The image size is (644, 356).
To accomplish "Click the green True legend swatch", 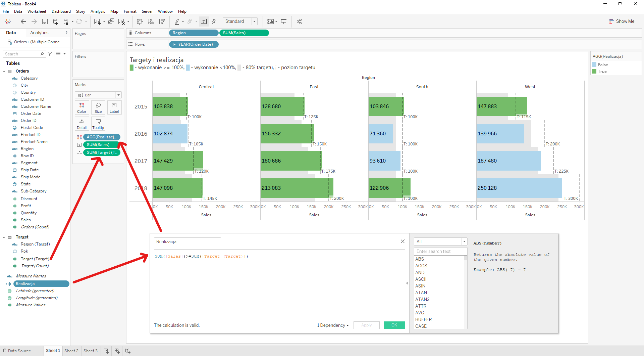I will 594,72.
